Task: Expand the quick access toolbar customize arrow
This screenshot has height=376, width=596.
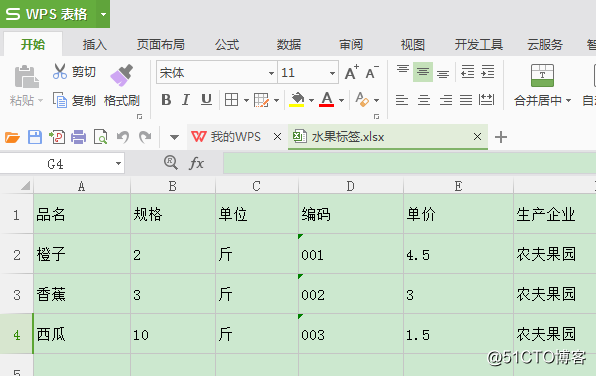Action: click(174, 137)
